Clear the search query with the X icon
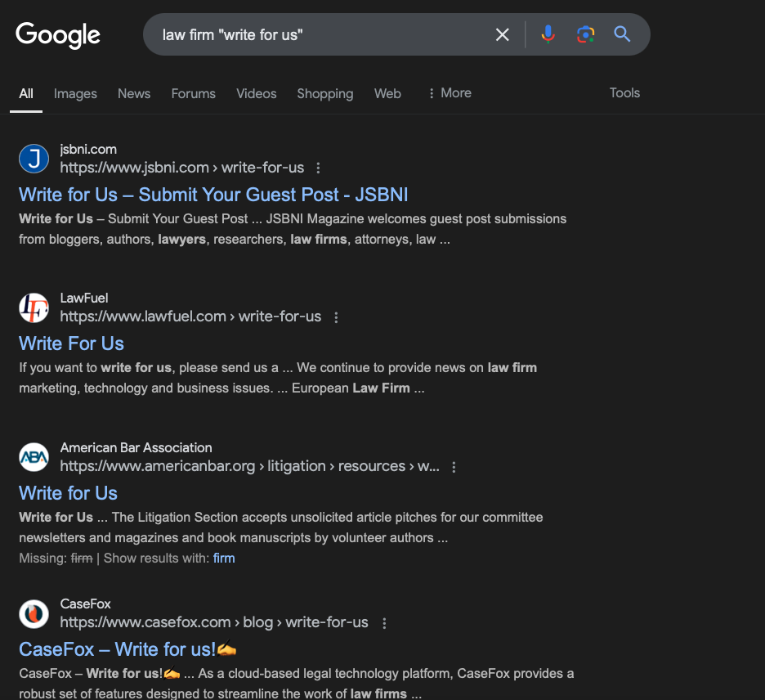The width and height of the screenshot is (765, 700). [x=502, y=34]
